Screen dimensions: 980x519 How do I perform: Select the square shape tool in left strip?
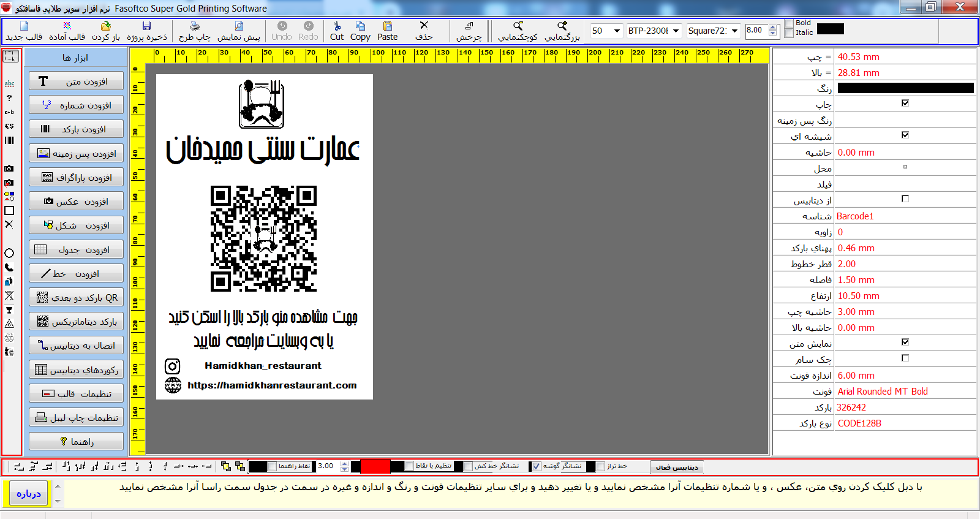click(9, 211)
